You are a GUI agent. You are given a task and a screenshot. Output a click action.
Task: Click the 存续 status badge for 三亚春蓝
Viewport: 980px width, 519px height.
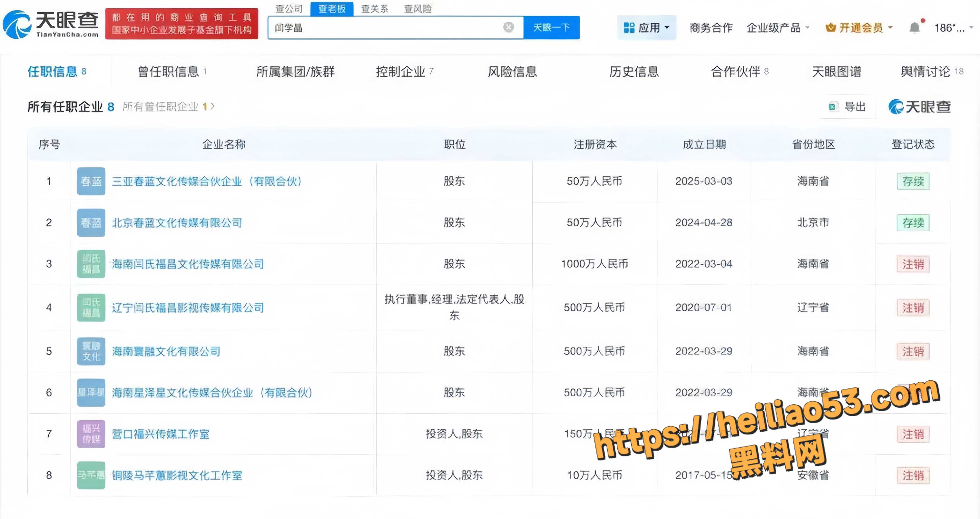point(913,181)
